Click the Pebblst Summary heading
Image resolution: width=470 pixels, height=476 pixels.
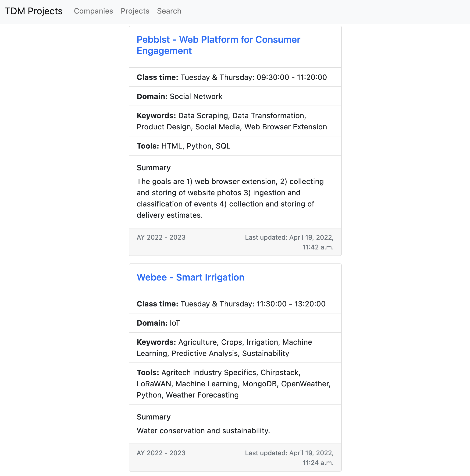pos(153,168)
